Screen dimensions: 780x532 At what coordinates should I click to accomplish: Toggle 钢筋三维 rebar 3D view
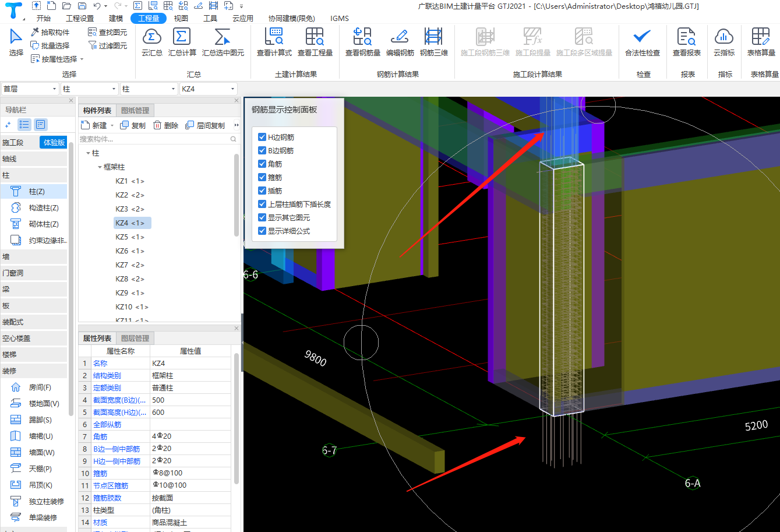[x=434, y=42]
